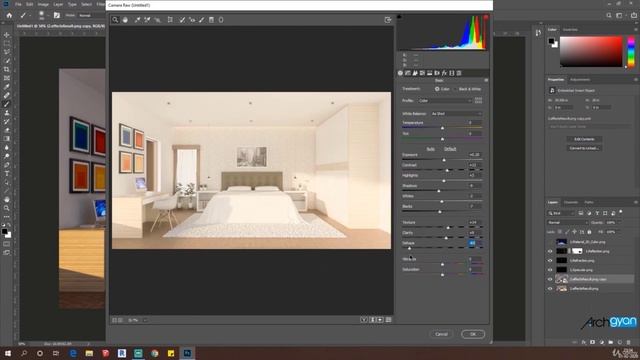Open the layer blend mode dropdown set to Normal
This screenshot has width=640, height=360.
[x=567, y=222]
